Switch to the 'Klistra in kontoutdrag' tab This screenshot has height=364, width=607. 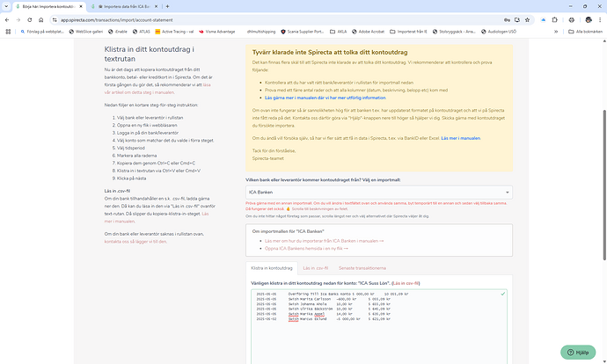tap(272, 268)
